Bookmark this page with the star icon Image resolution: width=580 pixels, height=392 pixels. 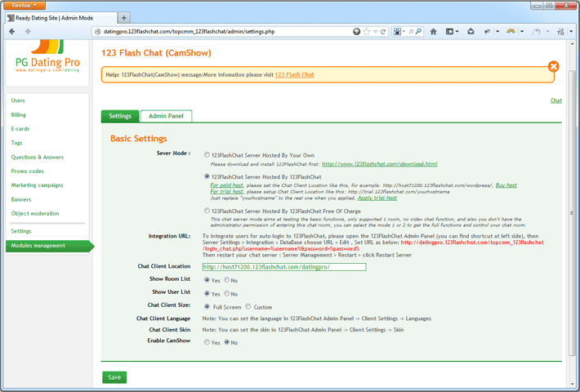pyautogui.click(x=366, y=32)
